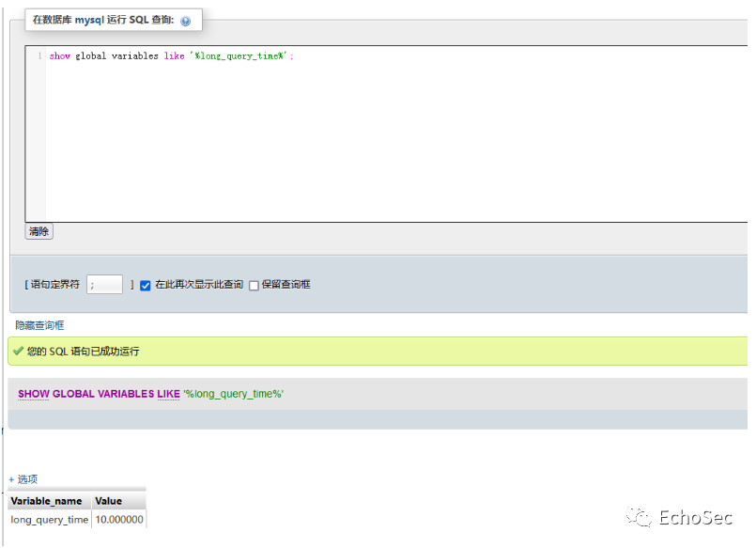Click the statement delimiter input field
This screenshot has height=548, width=756.
(104, 284)
